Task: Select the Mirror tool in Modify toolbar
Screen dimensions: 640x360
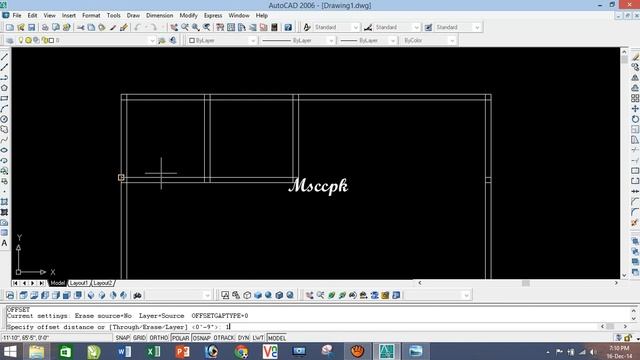Action: click(635, 78)
